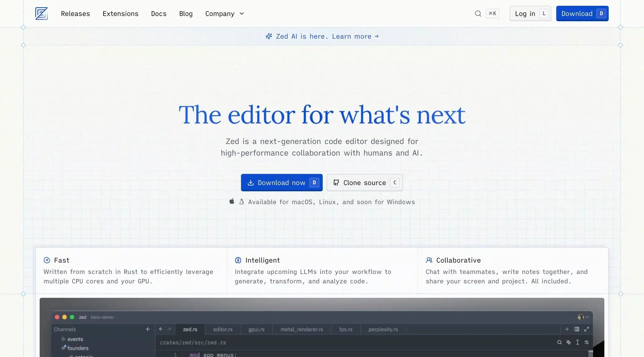Open the Blog page
Viewport: 644px width, 357px height.
tap(186, 14)
